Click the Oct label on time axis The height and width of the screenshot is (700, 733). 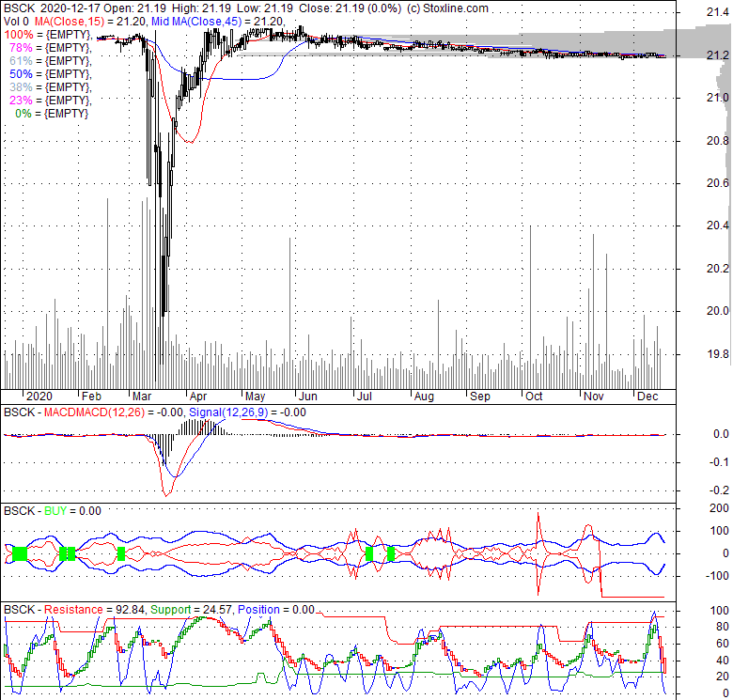534,397
